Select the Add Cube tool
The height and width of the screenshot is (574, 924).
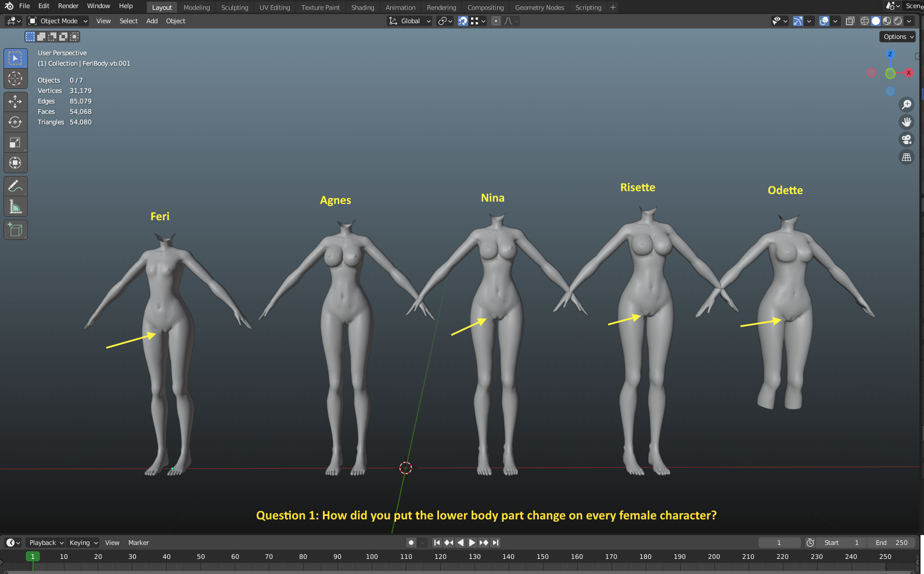point(16,229)
